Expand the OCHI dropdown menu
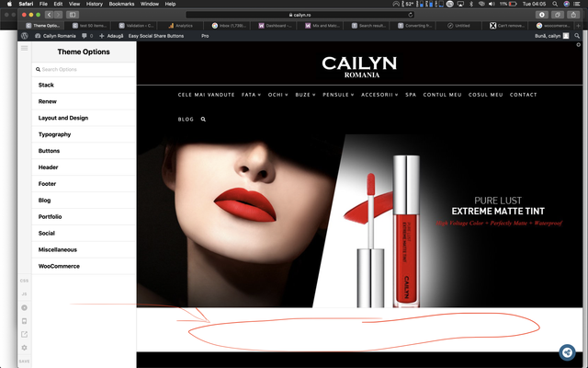Screen dimensions: 588x368 277,95
